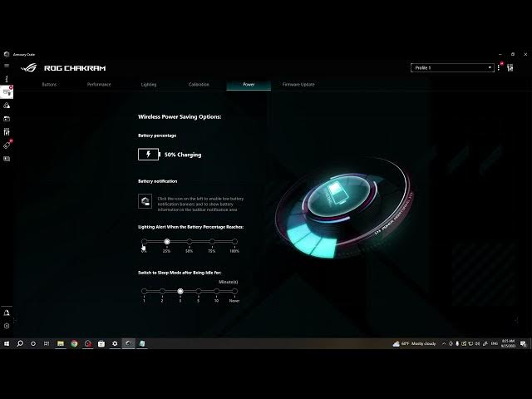Set sleep mode idle to 2 minutes

click(x=162, y=291)
